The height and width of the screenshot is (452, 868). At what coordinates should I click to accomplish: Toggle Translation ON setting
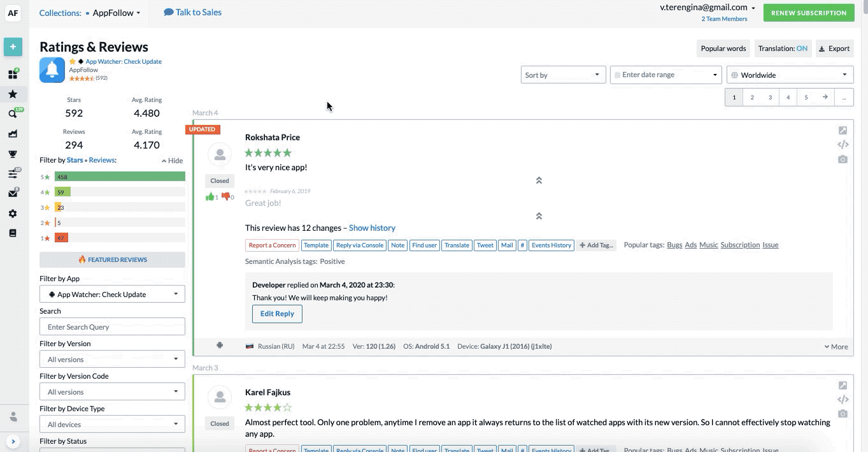coord(783,48)
